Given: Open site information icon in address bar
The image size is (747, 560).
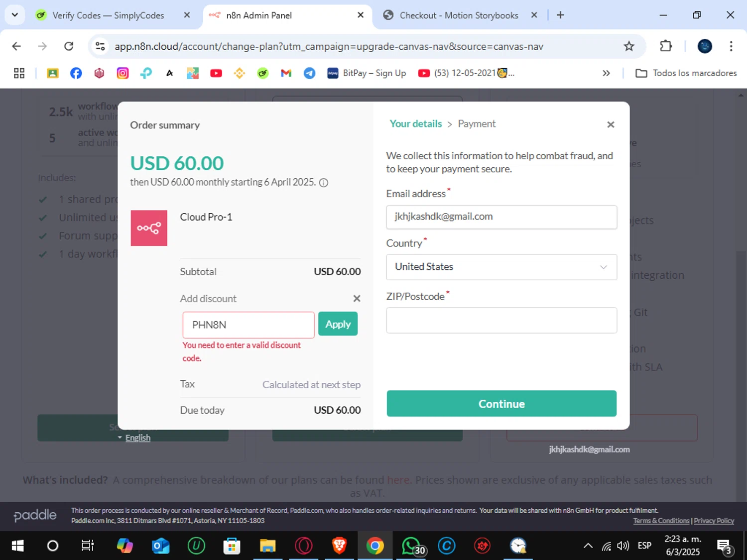Looking at the screenshot, I should click(x=100, y=46).
